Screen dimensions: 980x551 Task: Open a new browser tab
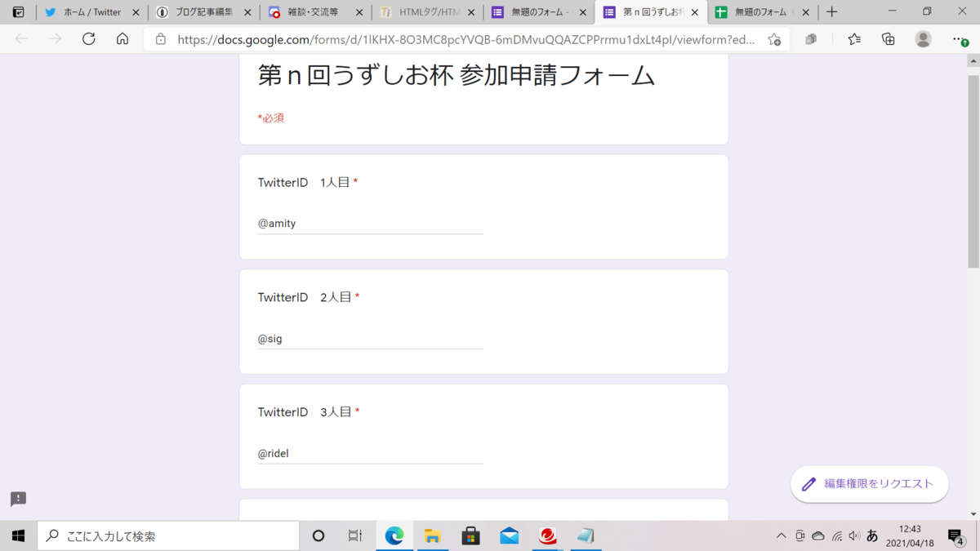click(x=831, y=12)
